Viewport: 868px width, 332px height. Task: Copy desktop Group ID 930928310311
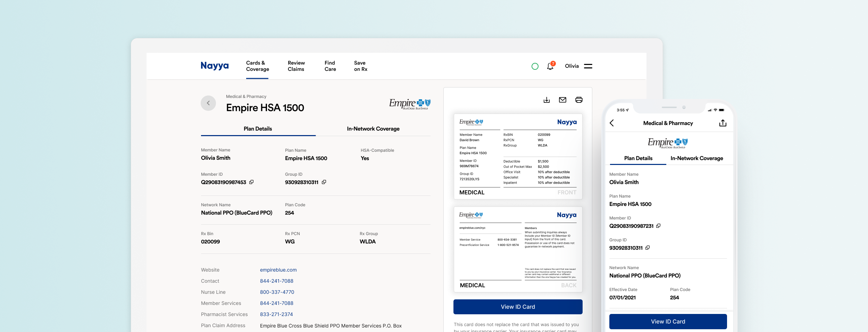324,182
